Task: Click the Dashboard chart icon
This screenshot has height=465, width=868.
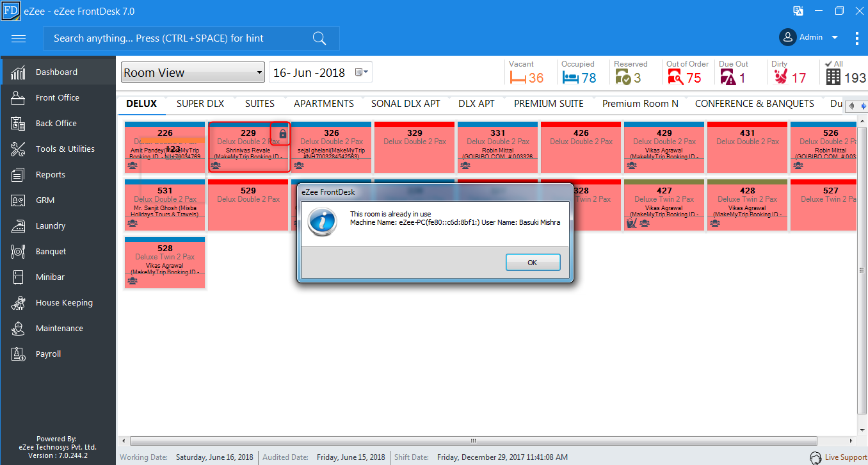Action: click(x=18, y=72)
